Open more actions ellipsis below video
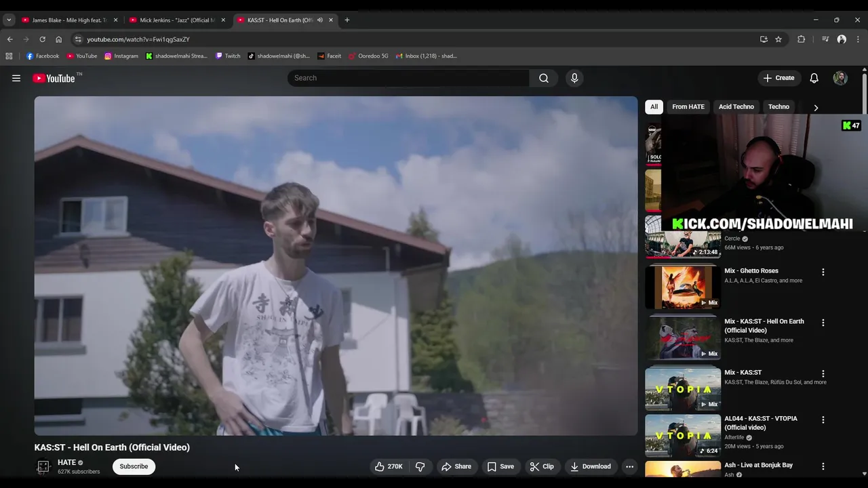This screenshot has width=868, height=488. (x=629, y=466)
